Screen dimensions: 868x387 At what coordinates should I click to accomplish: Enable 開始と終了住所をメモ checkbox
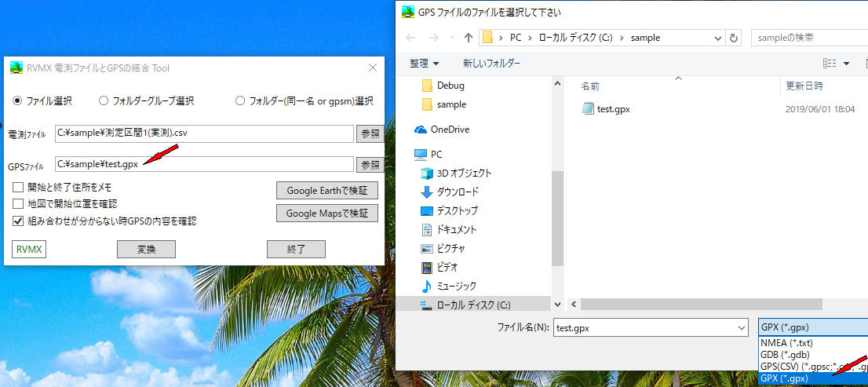pos(18,188)
